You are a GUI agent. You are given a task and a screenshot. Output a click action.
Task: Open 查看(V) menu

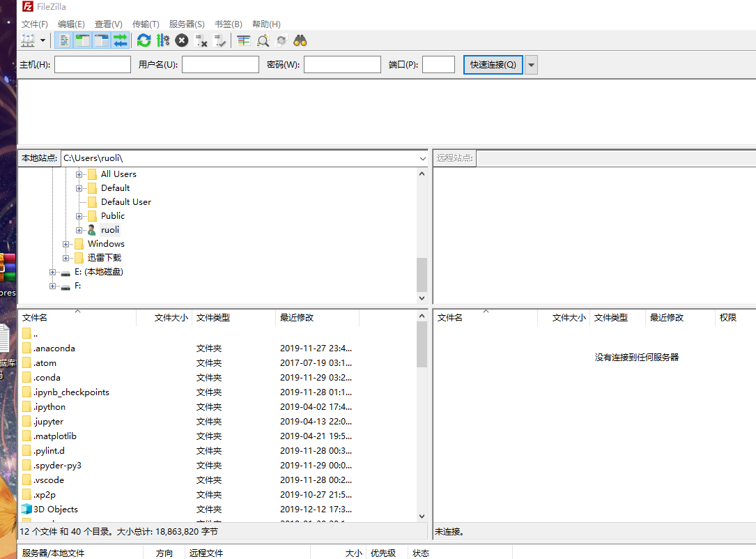pos(109,24)
